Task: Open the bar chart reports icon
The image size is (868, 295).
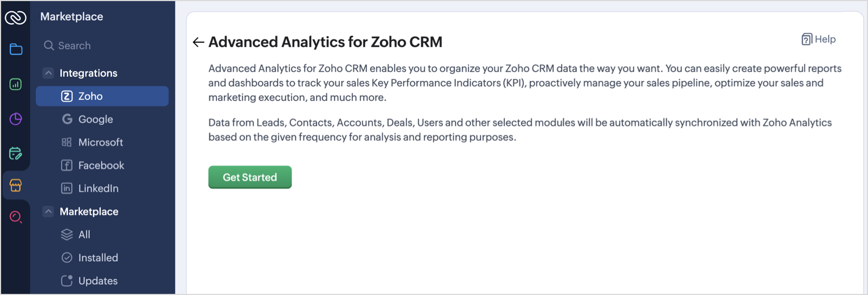Action: tap(16, 84)
